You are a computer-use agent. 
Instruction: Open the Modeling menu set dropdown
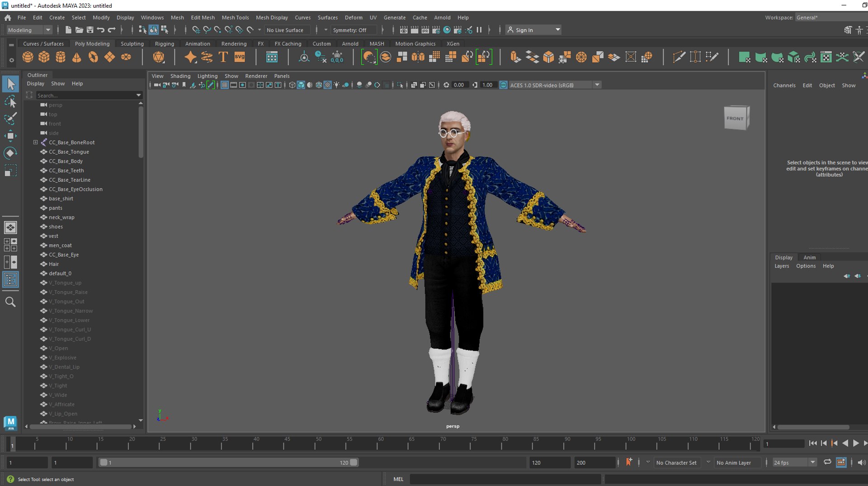click(29, 30)
